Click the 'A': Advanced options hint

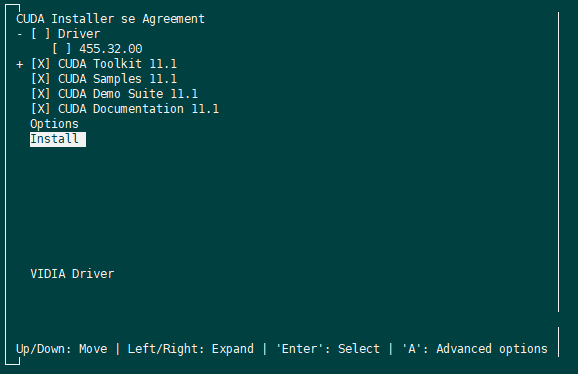click(475, 349)
